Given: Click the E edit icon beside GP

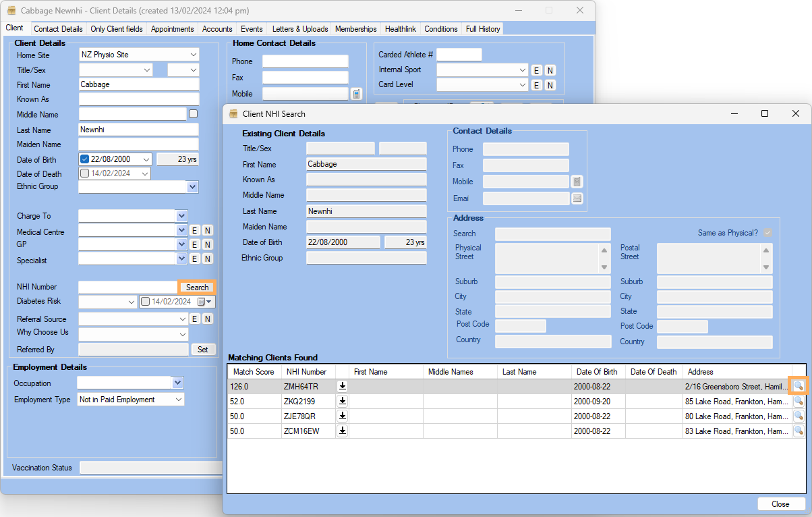Looking at the screenshot, I should (x=194, y=244).
